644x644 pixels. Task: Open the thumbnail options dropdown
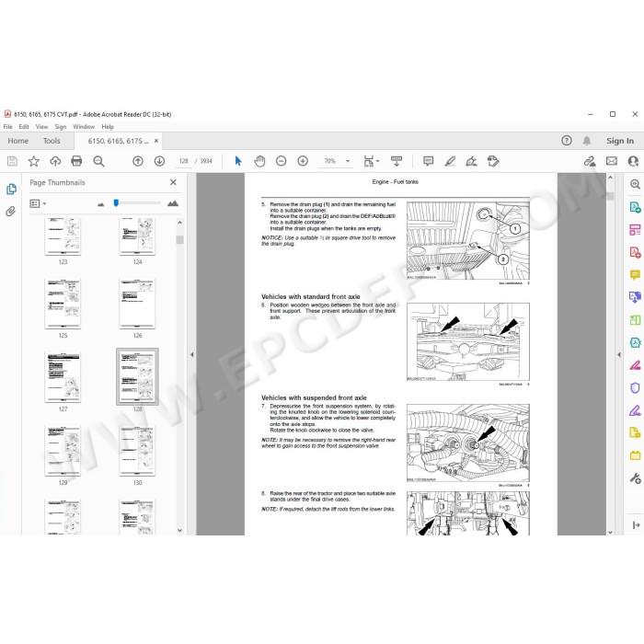[x=38, y=203]
